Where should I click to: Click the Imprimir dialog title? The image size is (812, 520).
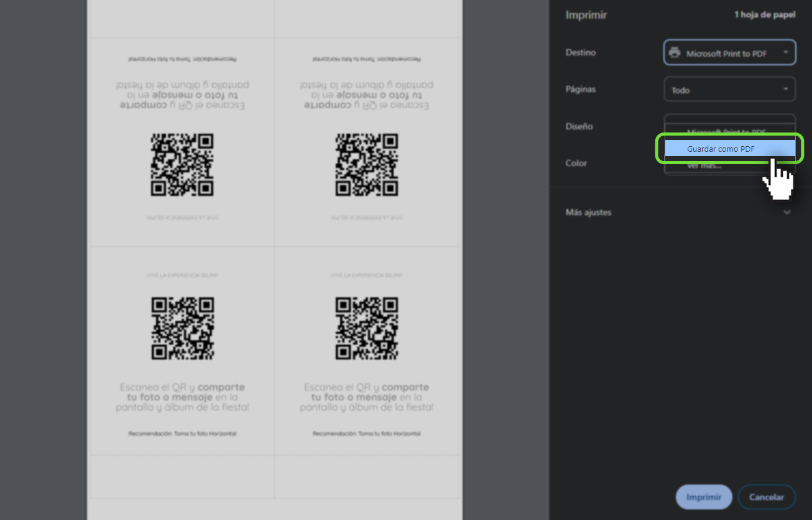click(x=586, y=16)
